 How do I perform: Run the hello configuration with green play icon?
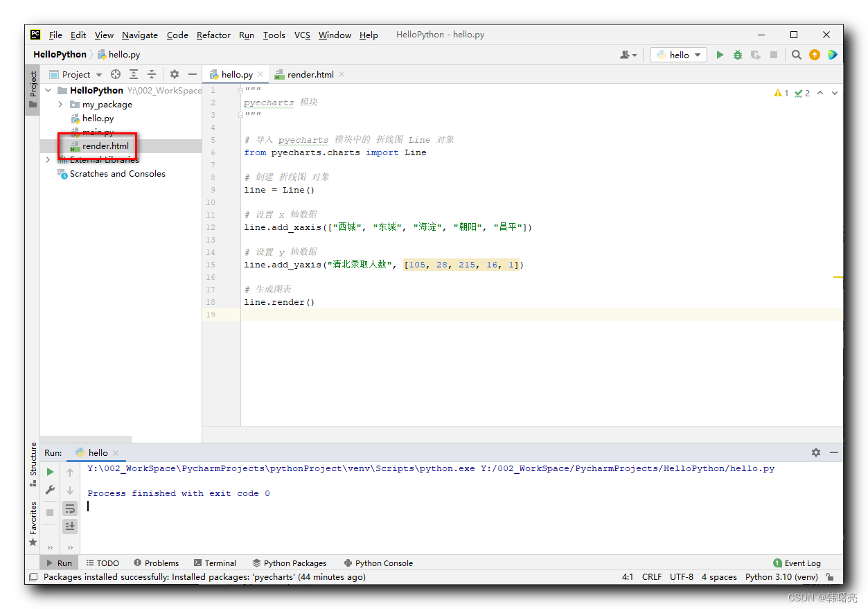[x=720, y=54]
